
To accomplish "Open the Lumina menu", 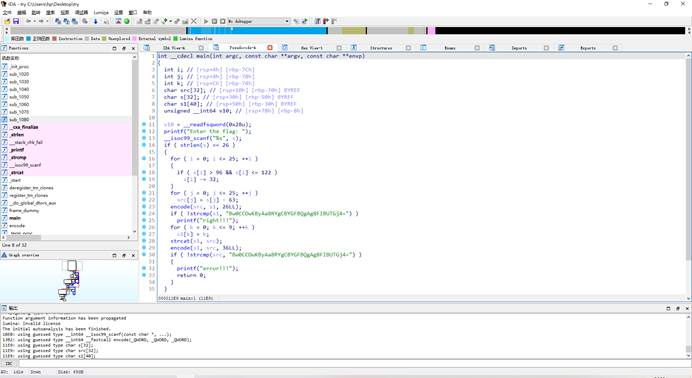I will point(101,12).
